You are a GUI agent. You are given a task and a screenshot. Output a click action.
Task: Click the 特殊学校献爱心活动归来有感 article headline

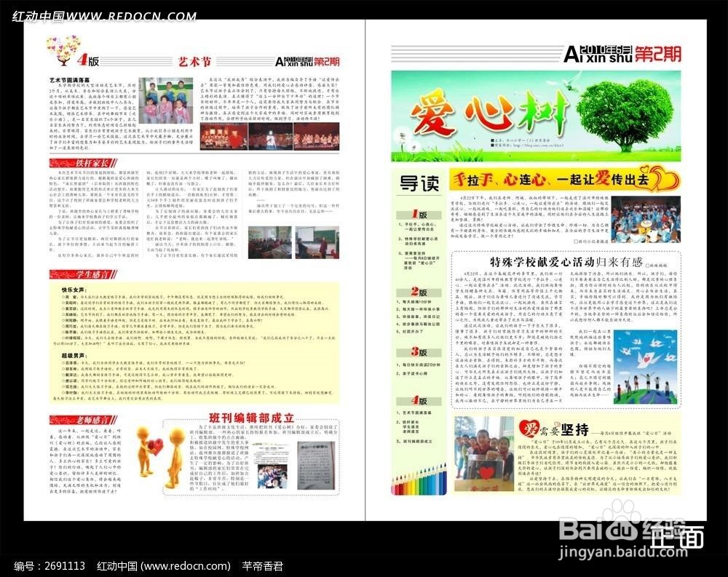pos(566,262)
